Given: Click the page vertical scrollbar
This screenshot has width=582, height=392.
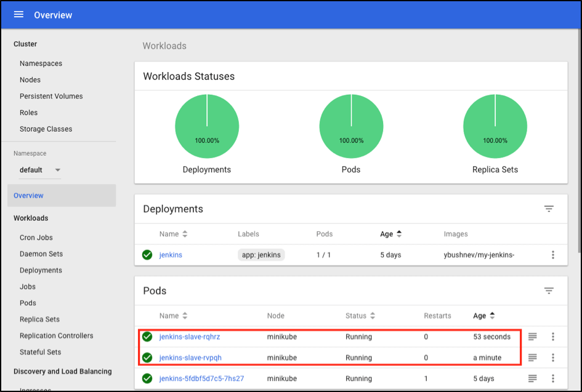Looking at the screenshot, I should (579, 141).
